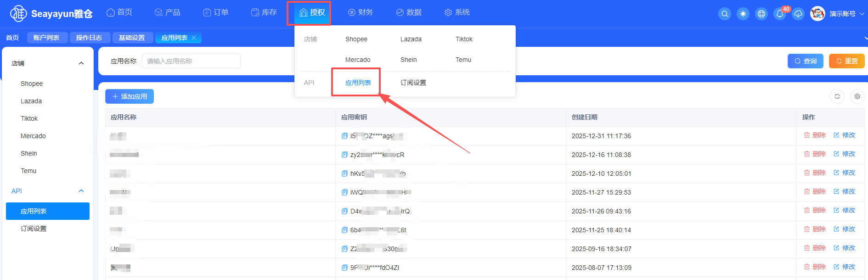The image size is (868, 280).
Task: Click the 查询 search button
Action: pyautogui.click(x=806, y=61)
